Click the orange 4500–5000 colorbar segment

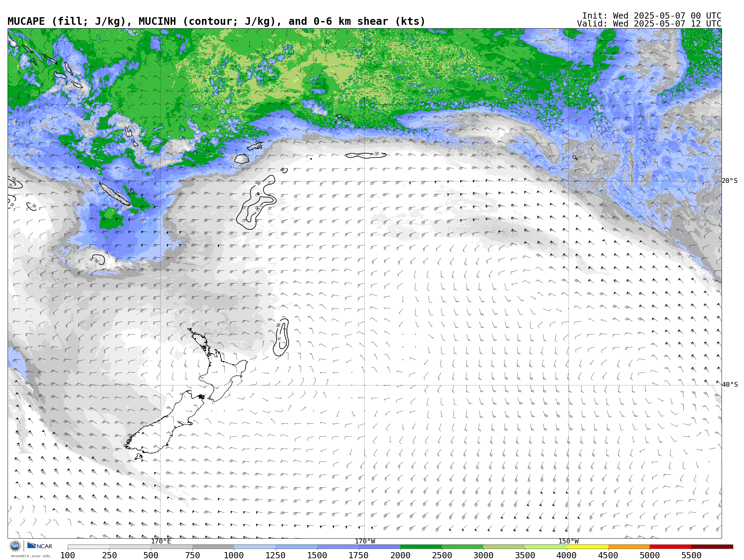pos(629,547)
